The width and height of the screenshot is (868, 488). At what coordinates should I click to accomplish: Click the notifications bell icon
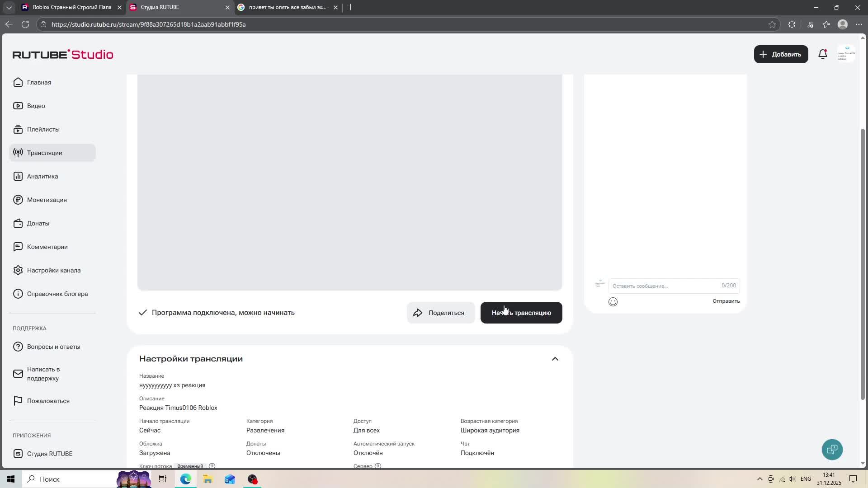tap(823, 54)
